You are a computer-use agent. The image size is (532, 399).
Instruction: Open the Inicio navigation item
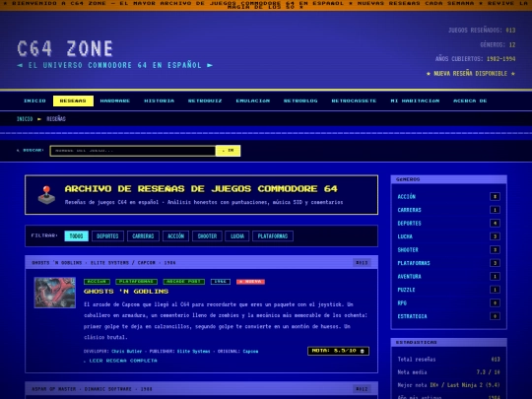click(x=34, y=100)
